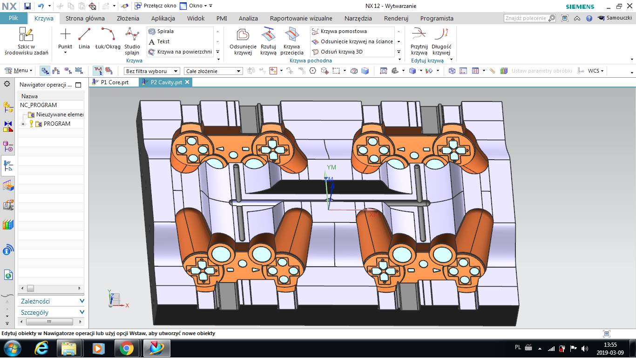This screenshot has width=636, height=364.
Task: Close the P2 Cavity.prt tab
Action: click(187, 82)
